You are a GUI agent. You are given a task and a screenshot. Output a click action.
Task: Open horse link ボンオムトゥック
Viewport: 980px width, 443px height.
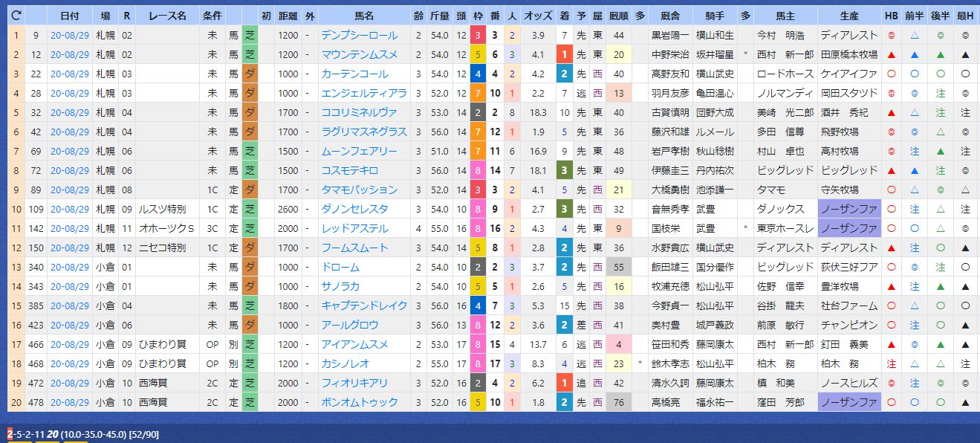coord(359,402)
